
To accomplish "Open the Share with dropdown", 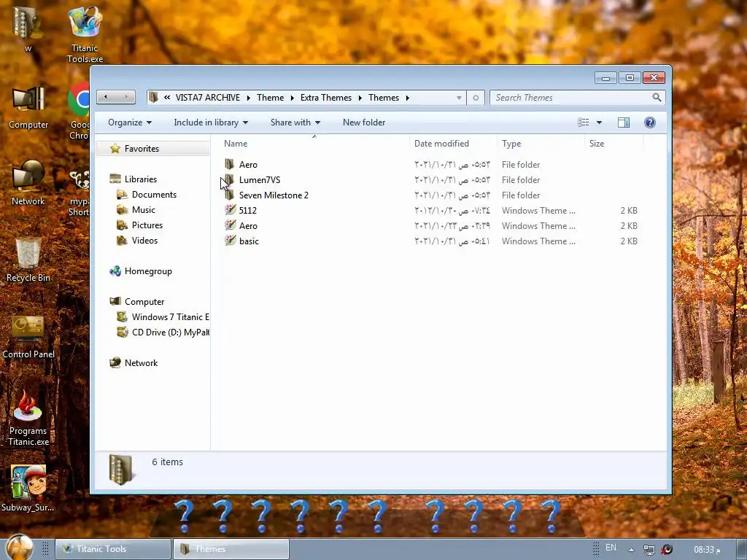I will (295, 122).
